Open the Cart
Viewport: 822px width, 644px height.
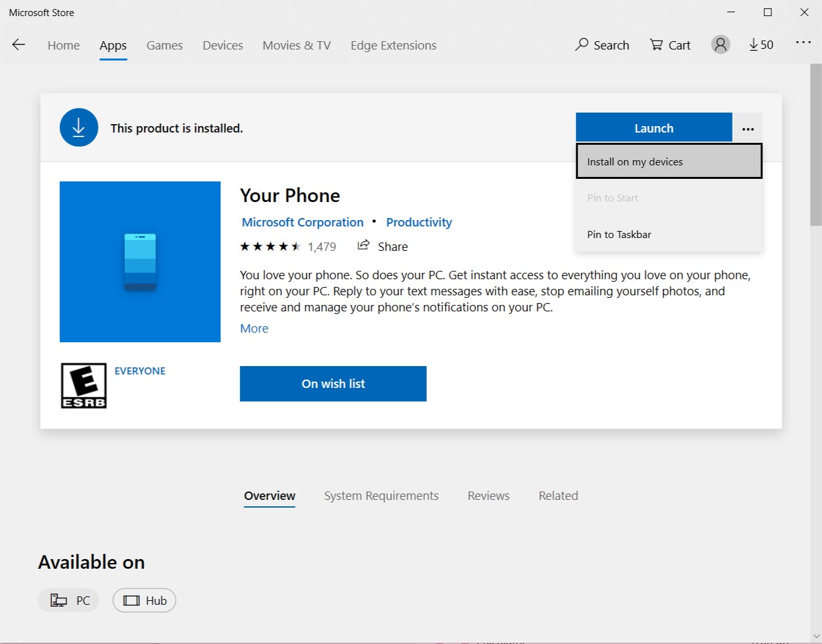670,45
